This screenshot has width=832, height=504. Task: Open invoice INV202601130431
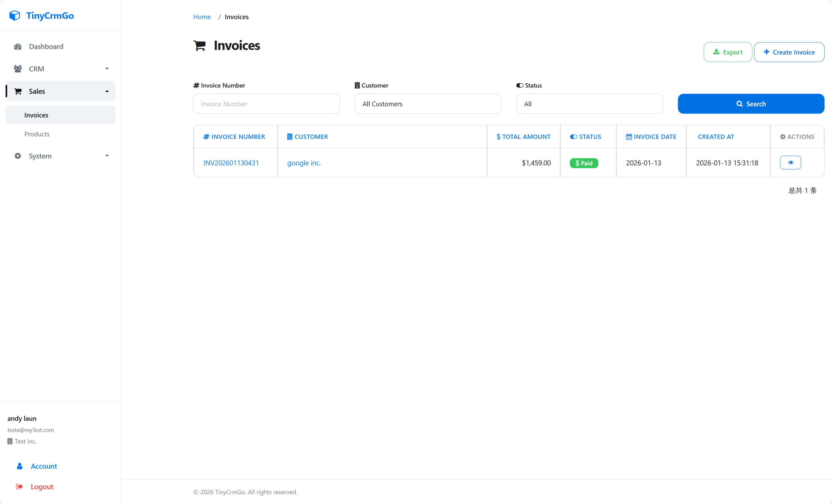click(x=231, y=162)
